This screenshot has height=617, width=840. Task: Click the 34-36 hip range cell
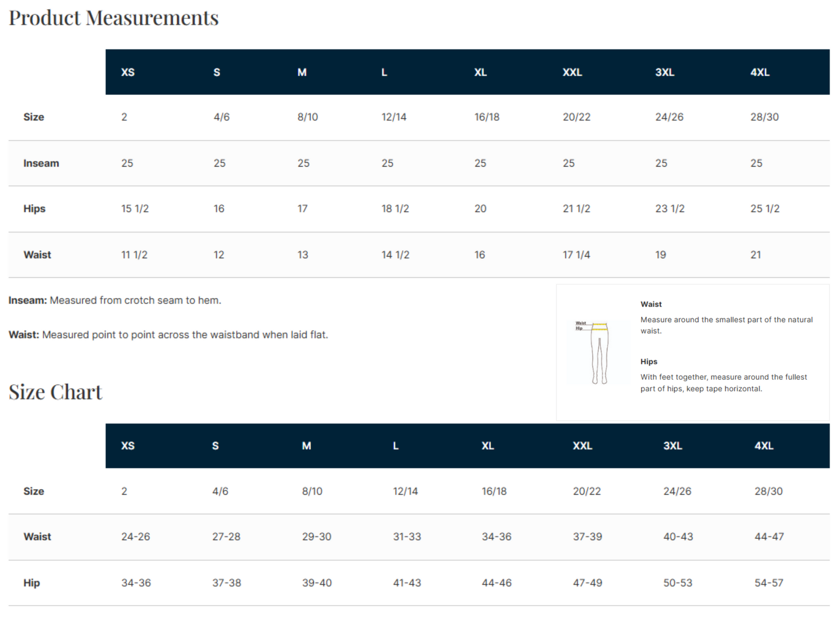pyautogui.click(x=136, y=583)
